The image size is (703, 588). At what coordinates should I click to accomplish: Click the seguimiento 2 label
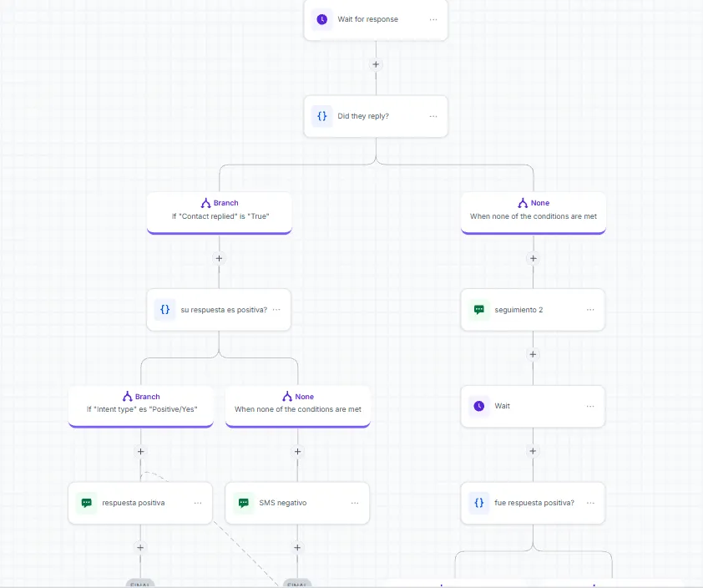tap(518, 310)
